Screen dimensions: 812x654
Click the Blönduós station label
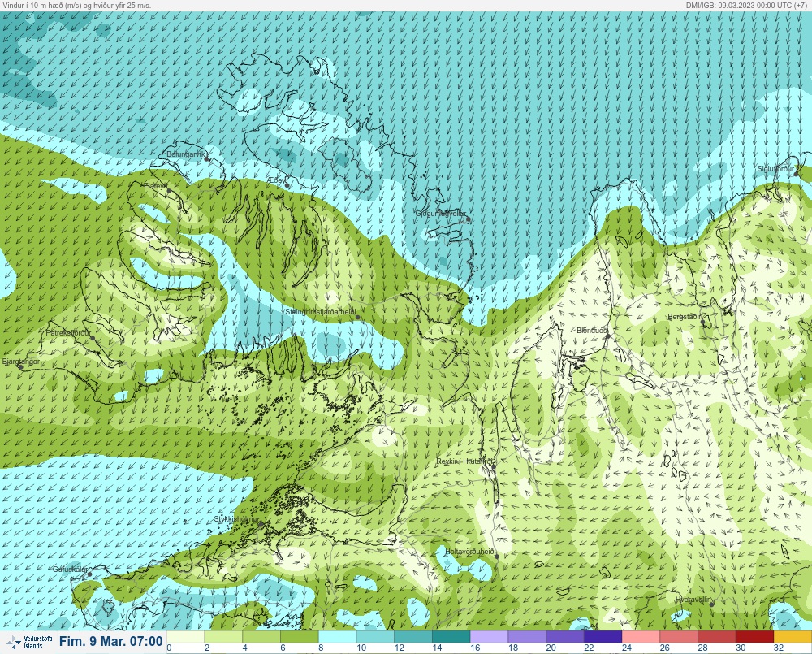[592, 330]
